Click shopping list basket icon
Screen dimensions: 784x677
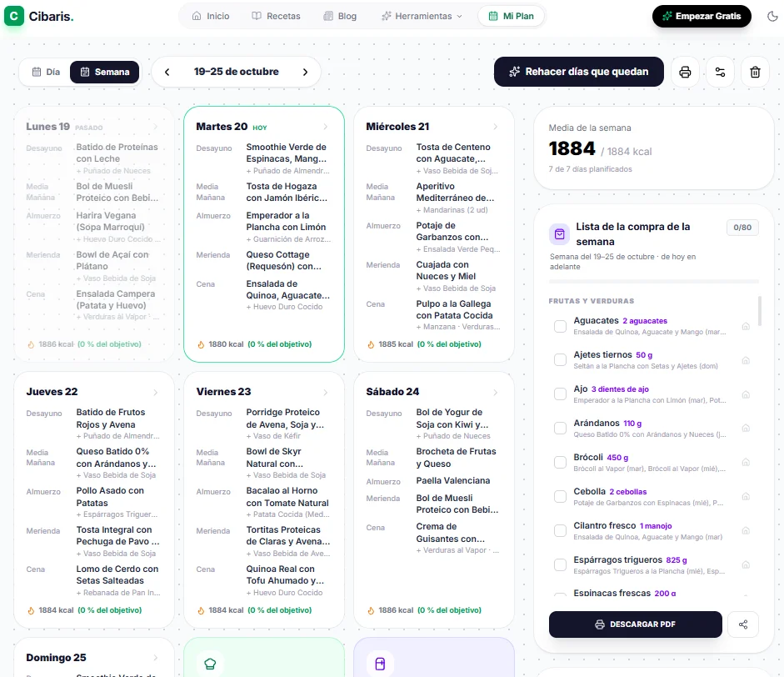pyautogui.click(x=560, y=233)
